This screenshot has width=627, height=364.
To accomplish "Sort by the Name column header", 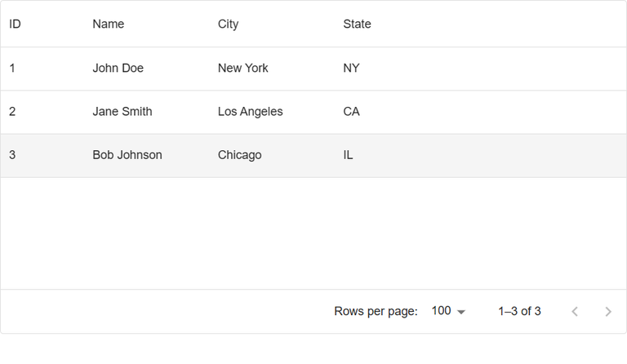I will (108, 24).
